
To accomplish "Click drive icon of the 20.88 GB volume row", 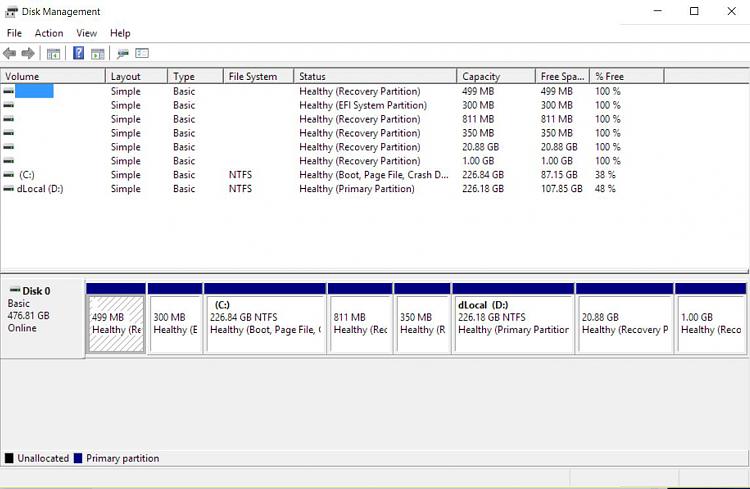I will point(9,146).
